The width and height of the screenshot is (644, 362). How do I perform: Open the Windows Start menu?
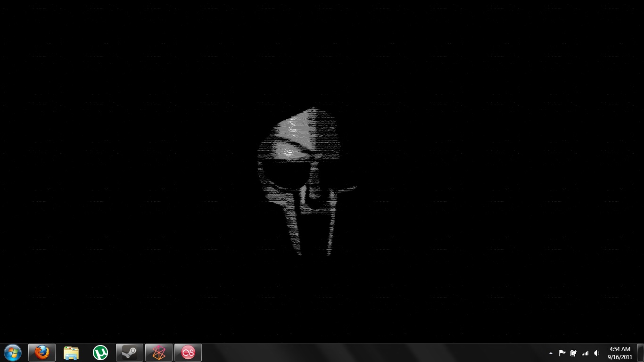tap(13, 353)
